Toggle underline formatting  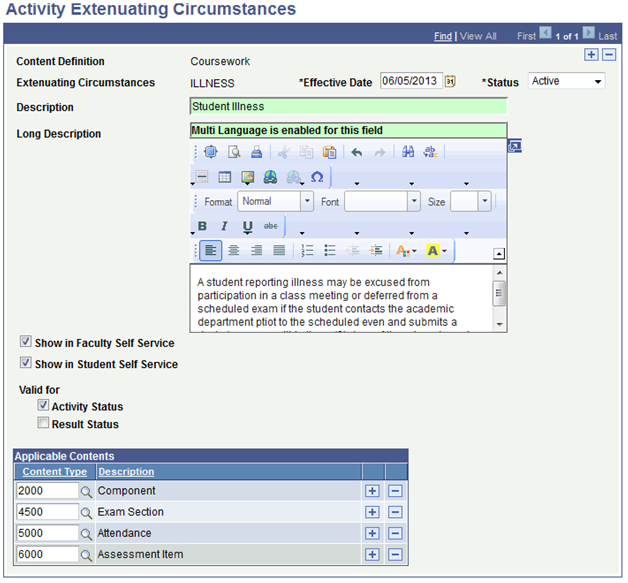click(248, 227)
